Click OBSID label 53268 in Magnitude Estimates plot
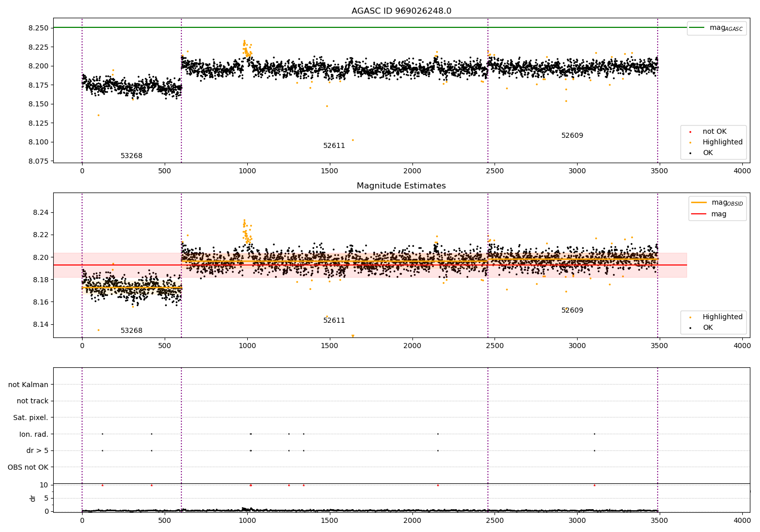Viewport: 760px width, 532px height. pos(132,331)
